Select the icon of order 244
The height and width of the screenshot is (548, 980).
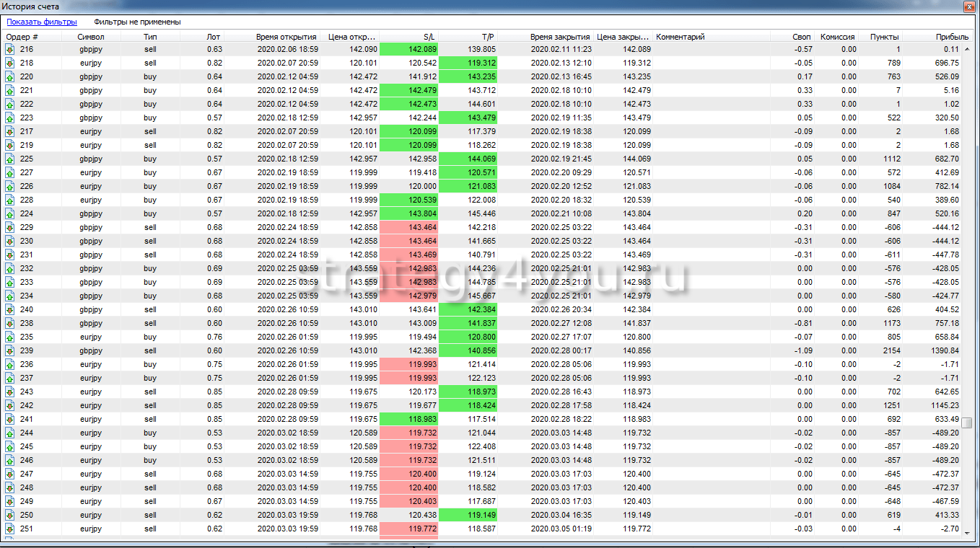10,433
